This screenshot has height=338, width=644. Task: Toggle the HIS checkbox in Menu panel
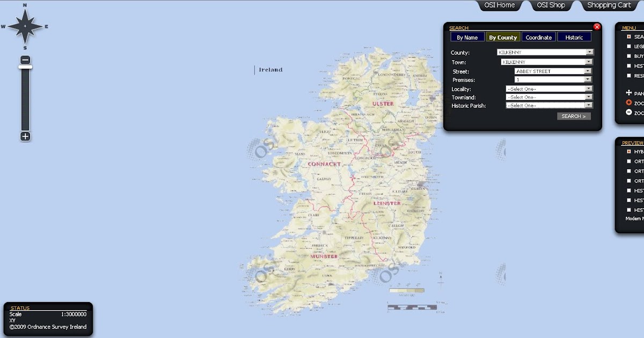pos(629,66)
